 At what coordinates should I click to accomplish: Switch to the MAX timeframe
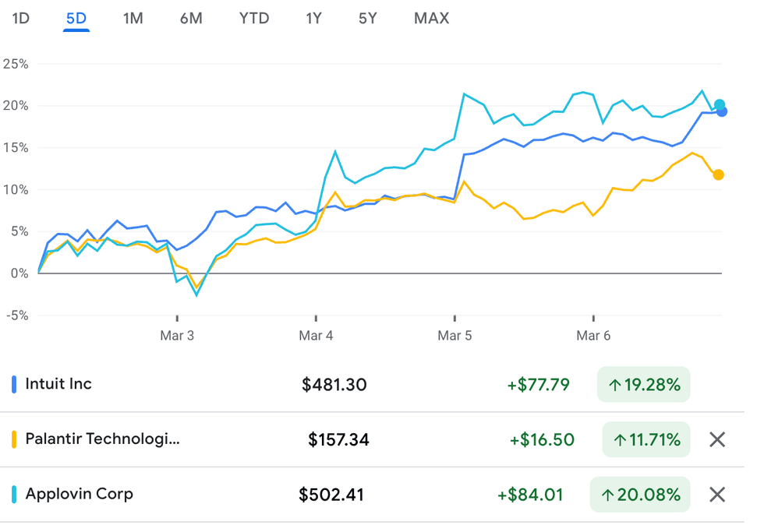tap(431, 18)
